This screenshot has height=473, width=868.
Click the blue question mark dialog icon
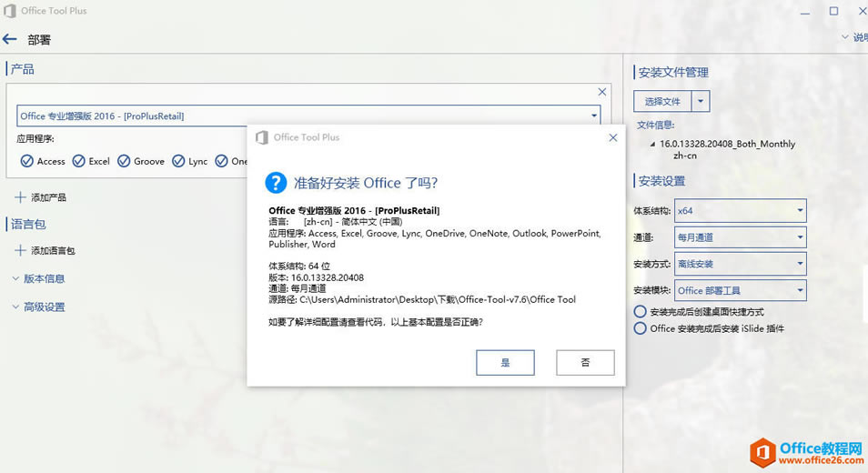coord(276,183)
